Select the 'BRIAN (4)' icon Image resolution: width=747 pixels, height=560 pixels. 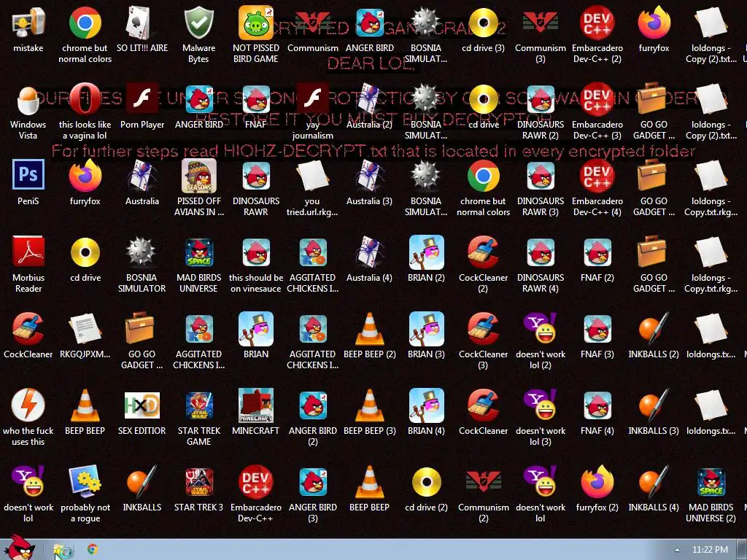coord(426,405)
